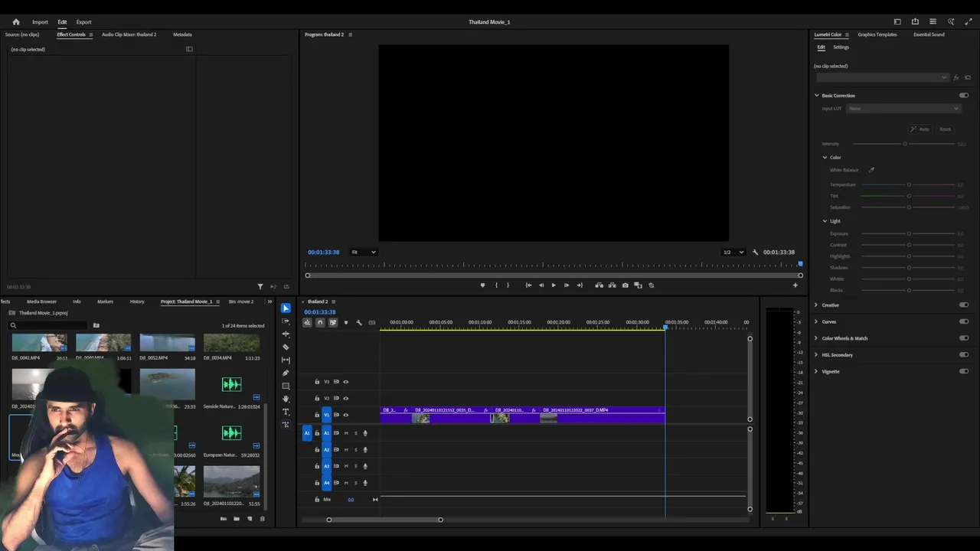Screen dimensions: 980x551
Task: Collapse the Basic Correction section
Action: click(816, 96)
